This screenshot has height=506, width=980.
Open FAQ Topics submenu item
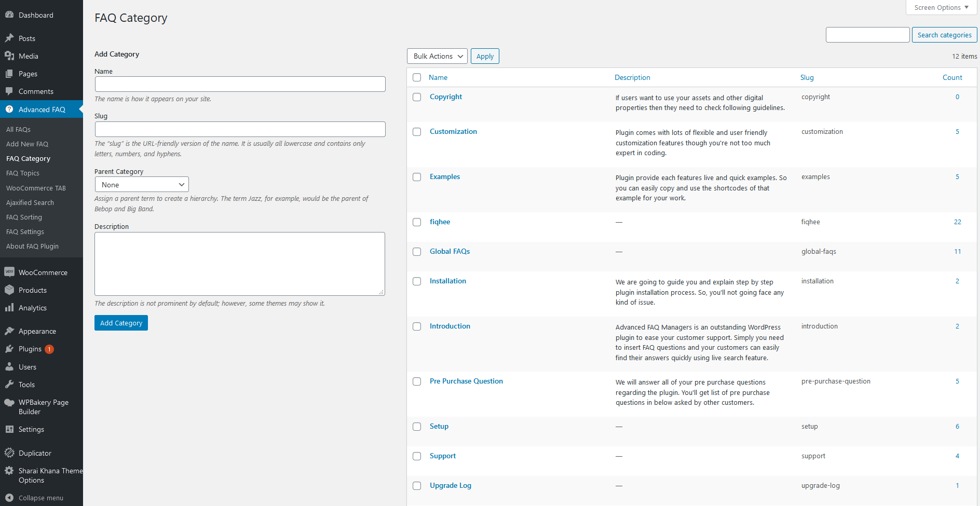click(x=23, y=173)
